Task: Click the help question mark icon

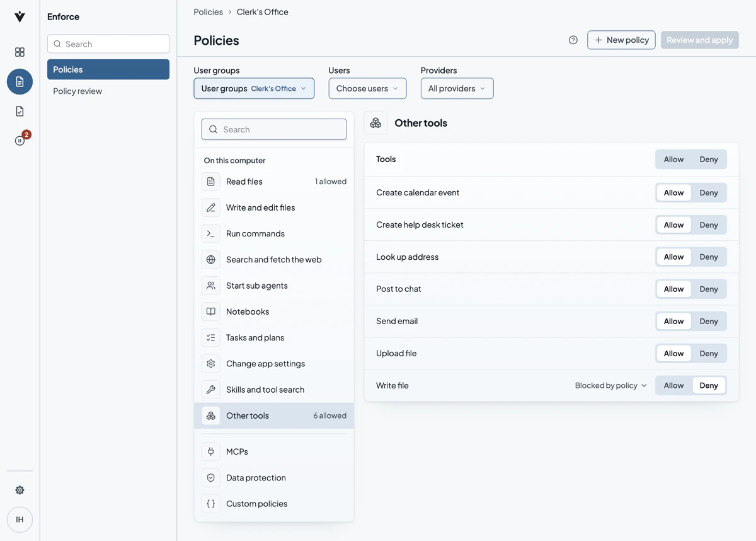Action: 573,40
